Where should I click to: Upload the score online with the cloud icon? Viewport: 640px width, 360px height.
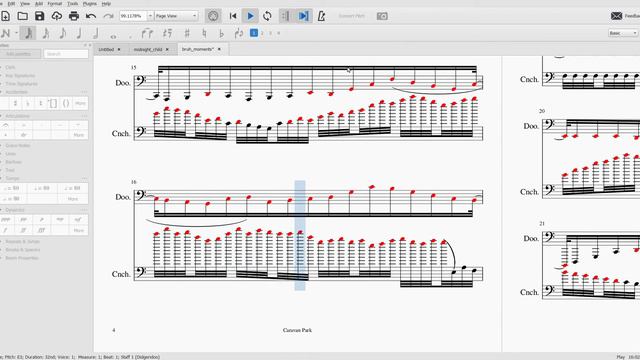click(57, 16)
